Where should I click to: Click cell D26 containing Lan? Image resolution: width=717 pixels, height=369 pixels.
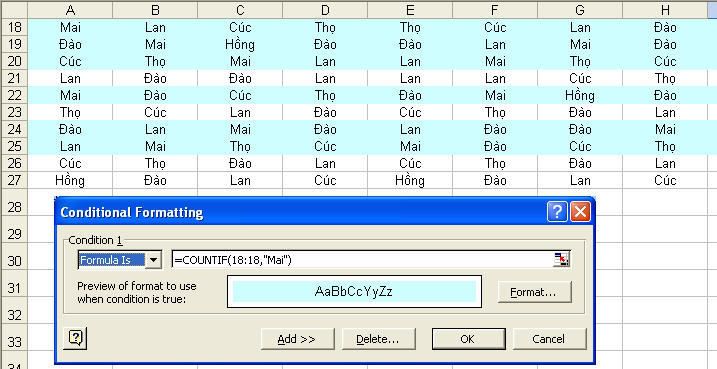click(x=325, y=164)
